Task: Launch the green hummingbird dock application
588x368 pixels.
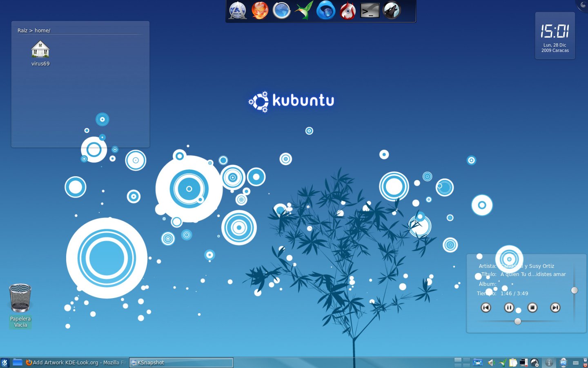Action: pos(304,11)
